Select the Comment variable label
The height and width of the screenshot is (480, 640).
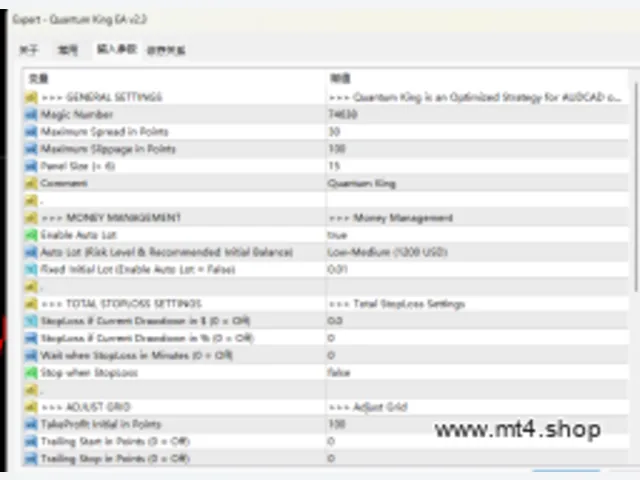[64, 183]
